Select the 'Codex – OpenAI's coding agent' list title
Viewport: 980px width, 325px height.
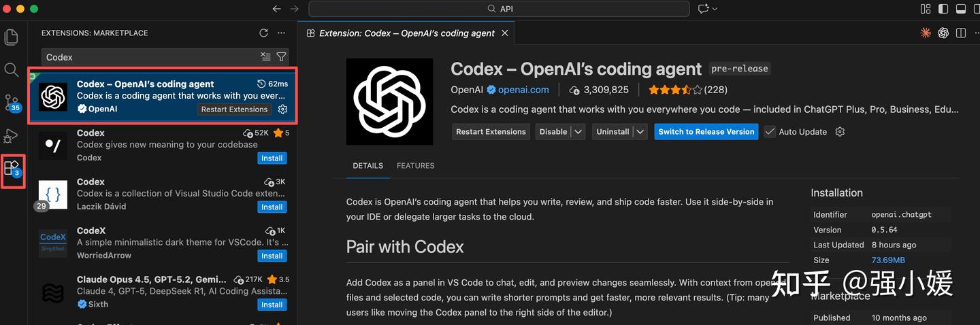(x=146, y=84)
